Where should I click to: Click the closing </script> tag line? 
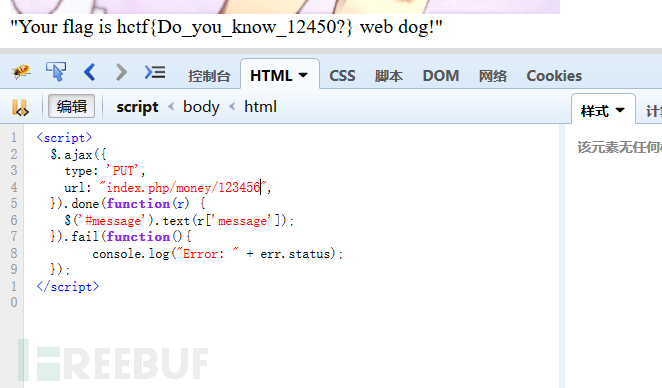click(68, 287)
